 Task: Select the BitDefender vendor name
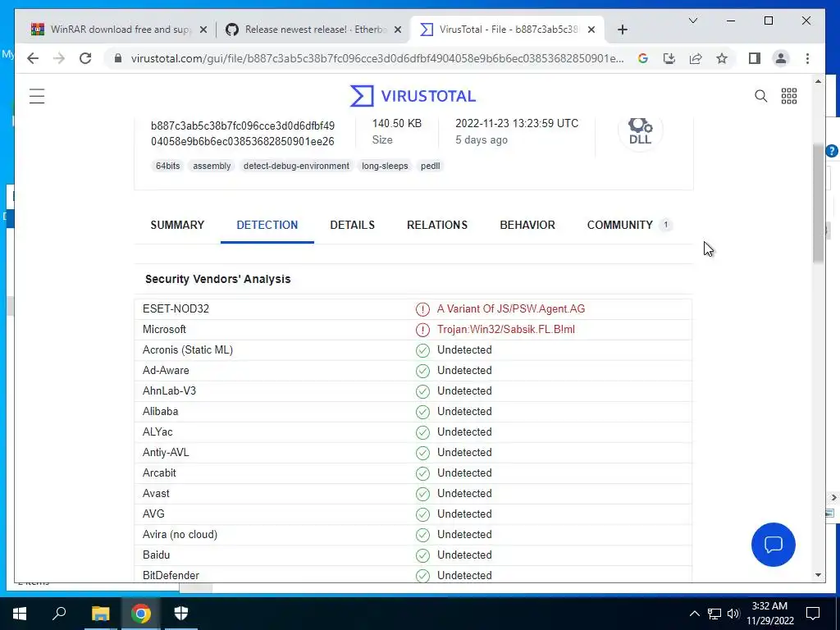point(171,575)
